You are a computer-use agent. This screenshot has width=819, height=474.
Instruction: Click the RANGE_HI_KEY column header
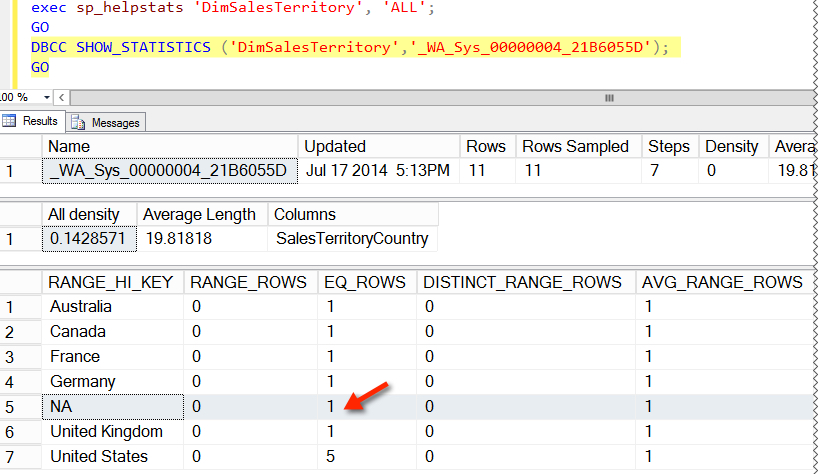[x=112, y=282]
